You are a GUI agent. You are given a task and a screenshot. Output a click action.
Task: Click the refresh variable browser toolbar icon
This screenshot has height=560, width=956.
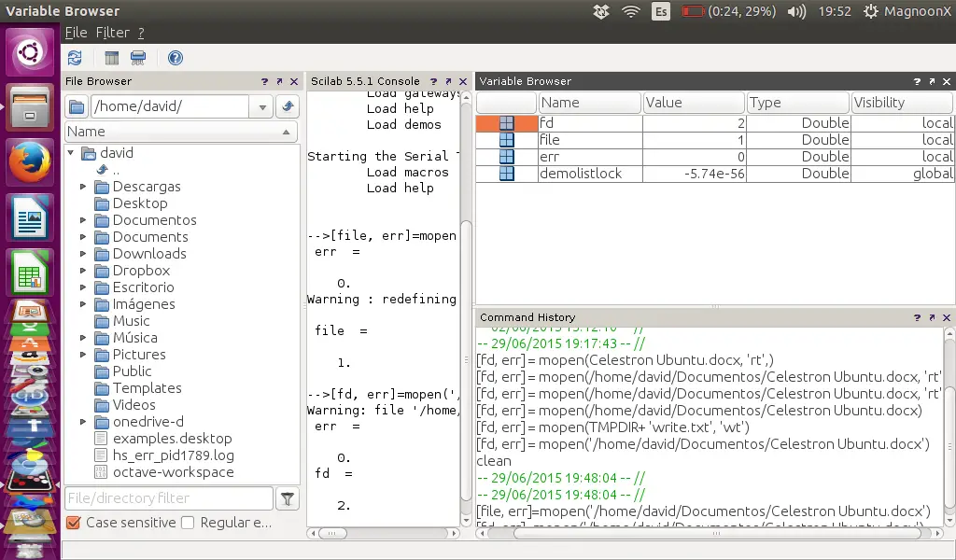[x=75, y=58]
